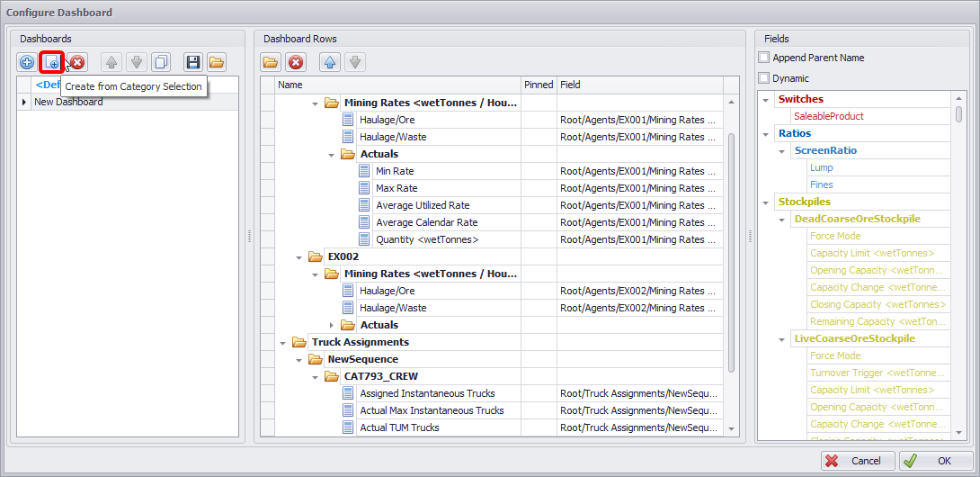Click the add folder icon in Dashboard Rows
Viewport: 980px width, 477px height.
coord(271,62)
